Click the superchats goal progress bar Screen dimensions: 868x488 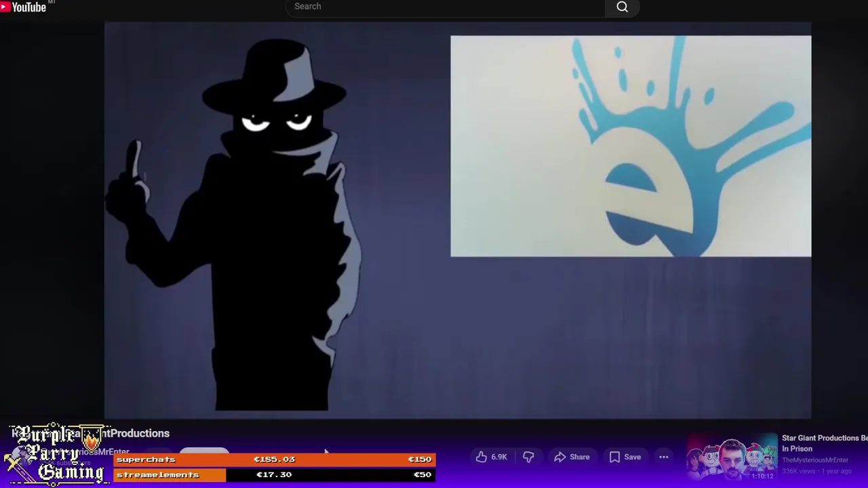click(274, 460)
